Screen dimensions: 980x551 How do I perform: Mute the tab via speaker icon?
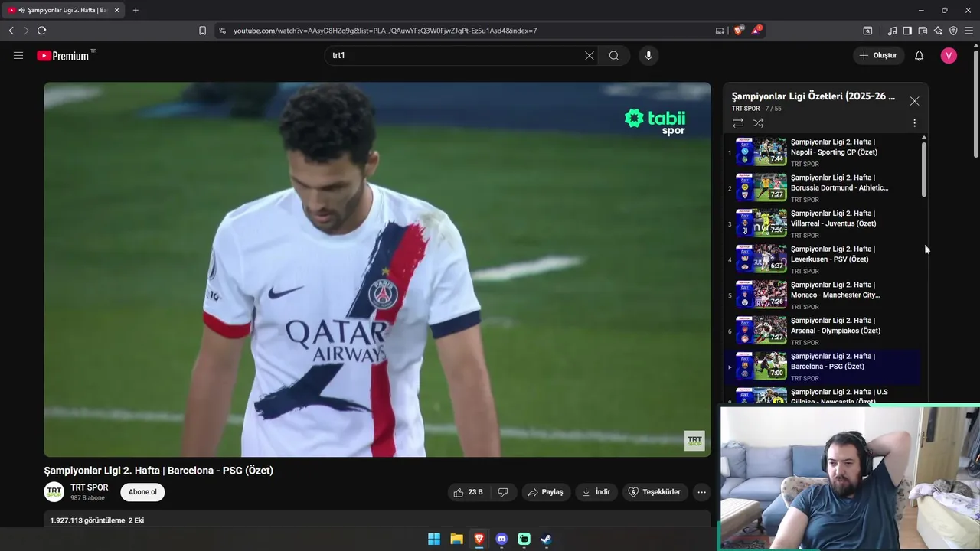[21, 10]
